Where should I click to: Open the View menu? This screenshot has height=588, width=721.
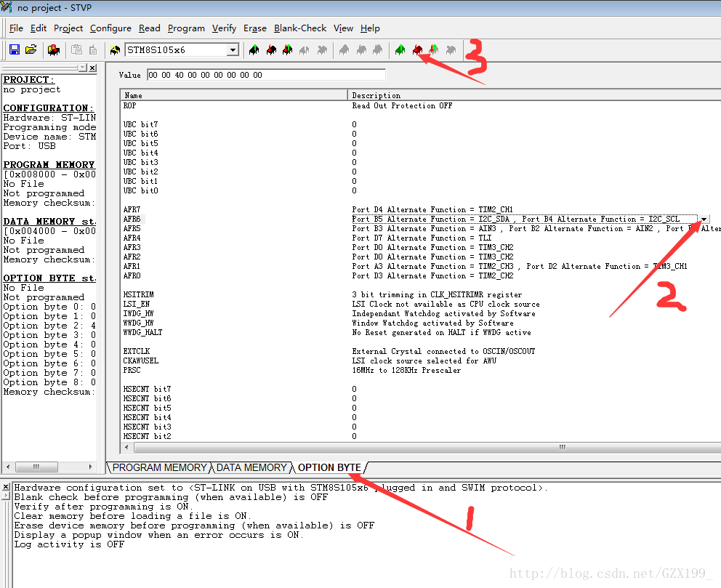click(344, 28)
